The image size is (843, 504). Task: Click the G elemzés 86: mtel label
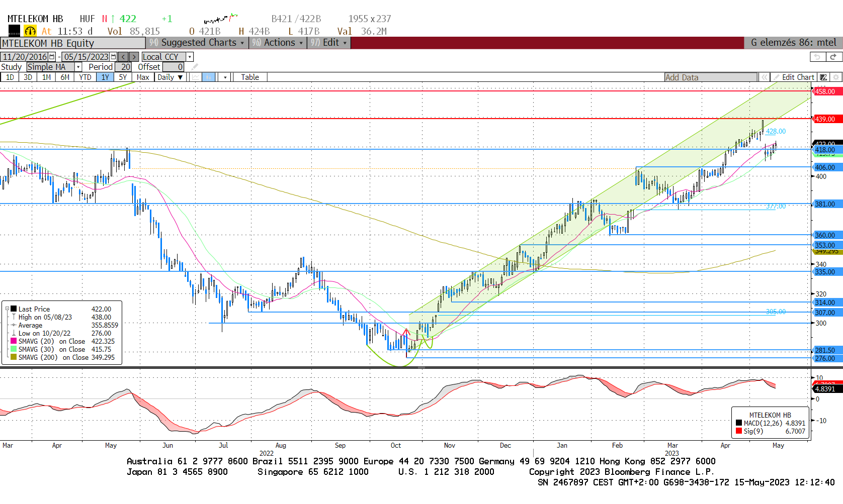[x=793, y=43]
